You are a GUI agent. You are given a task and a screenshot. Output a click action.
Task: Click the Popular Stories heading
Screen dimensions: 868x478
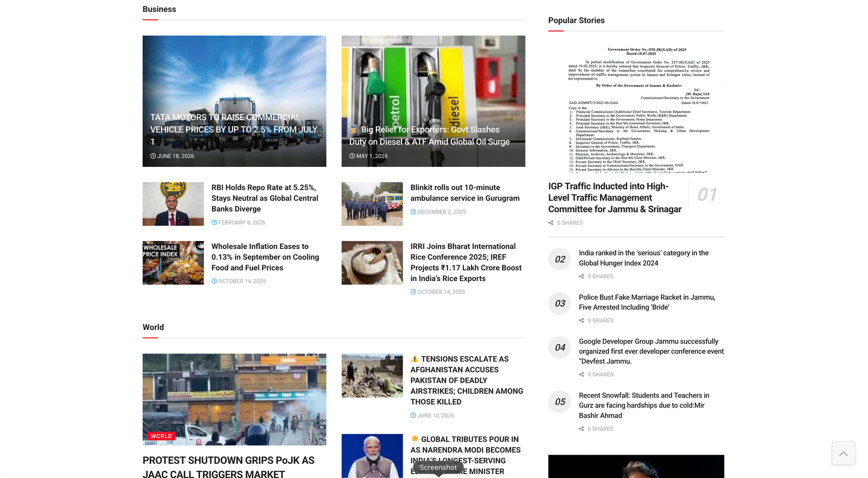pyautogui.click(x=576, y=21)
